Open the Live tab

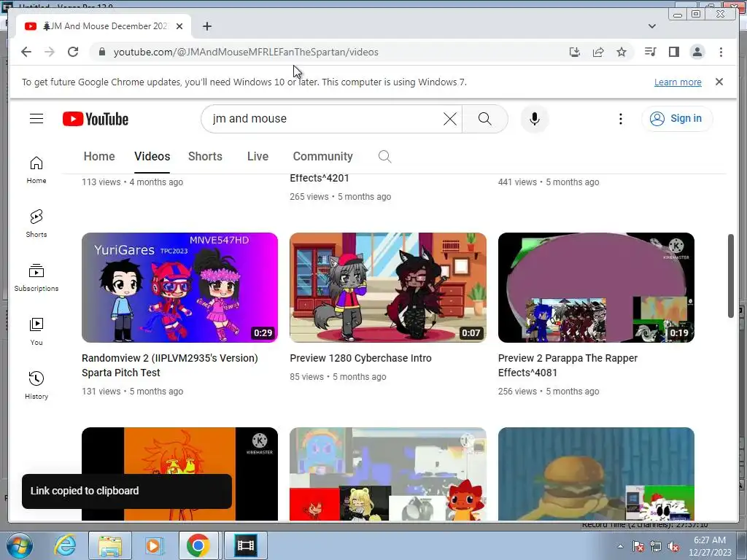(x=258, y=156)
